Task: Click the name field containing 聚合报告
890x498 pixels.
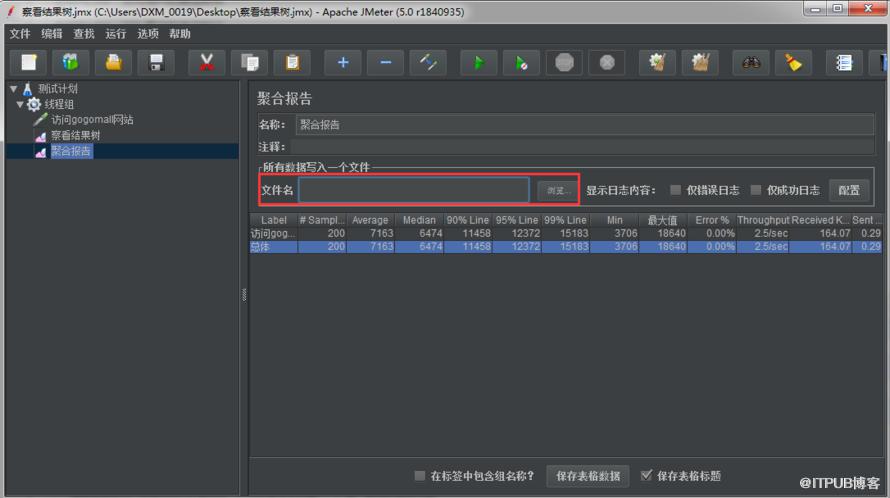Action: click(585, 125)
